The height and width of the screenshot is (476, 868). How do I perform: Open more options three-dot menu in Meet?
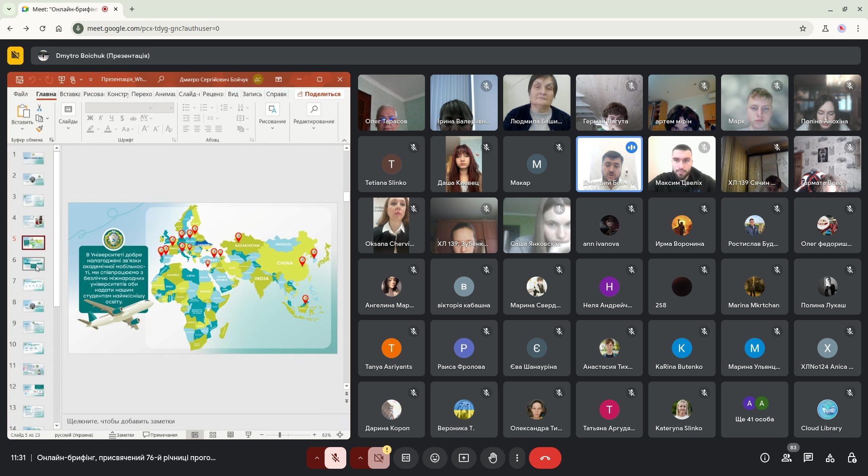click(x=517, y=458)
